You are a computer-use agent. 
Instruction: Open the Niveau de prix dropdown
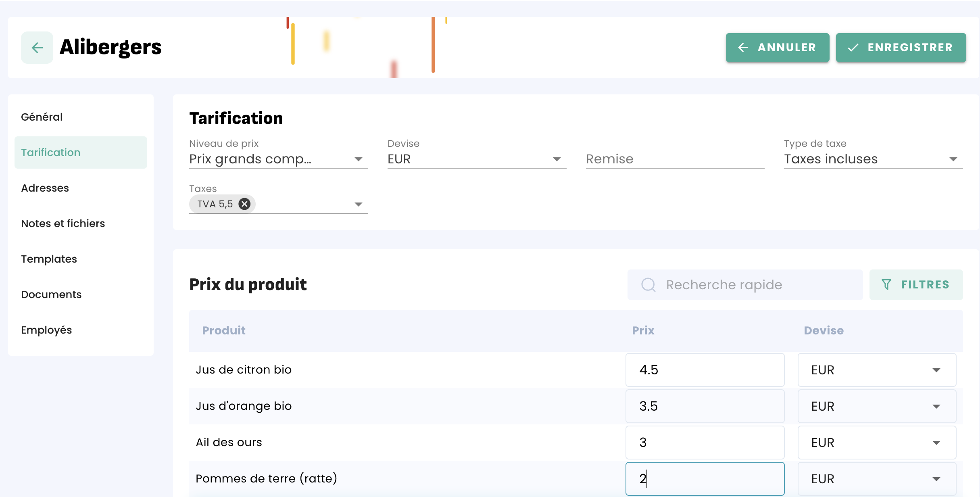pos(358,159)
